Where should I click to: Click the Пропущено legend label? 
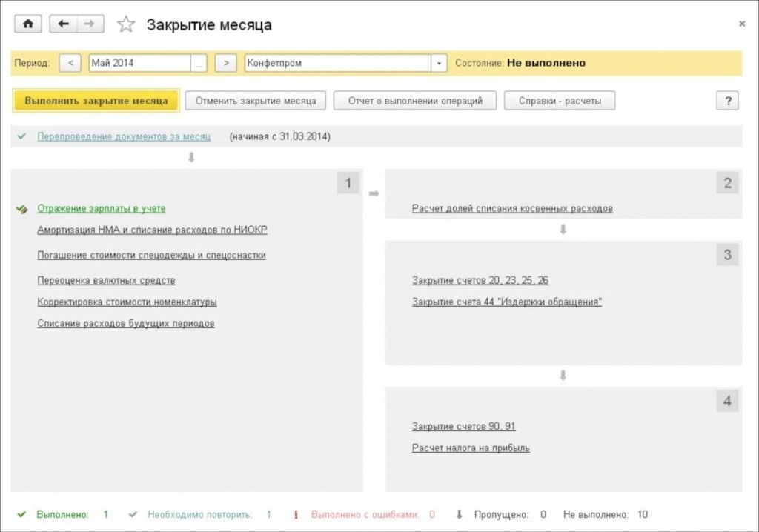tap(501, 514)
